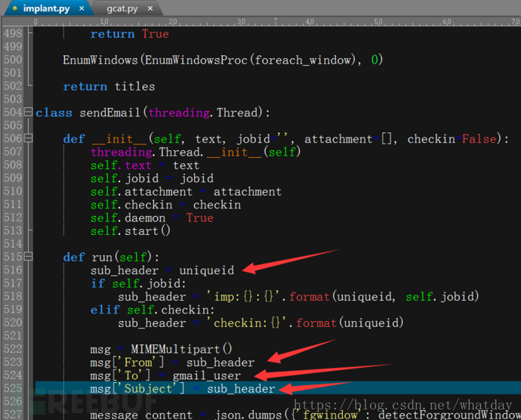Click 'self.daemon' on line 512

pyautogui.click(x=128, y=218)
